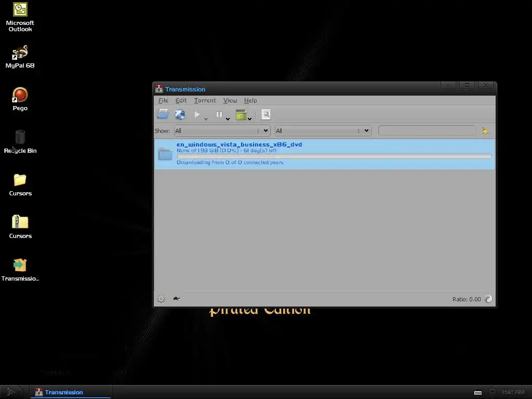Click the green Remove torrent toolbar icon
This screenshot has height=399, width=532.
[241, 115]
